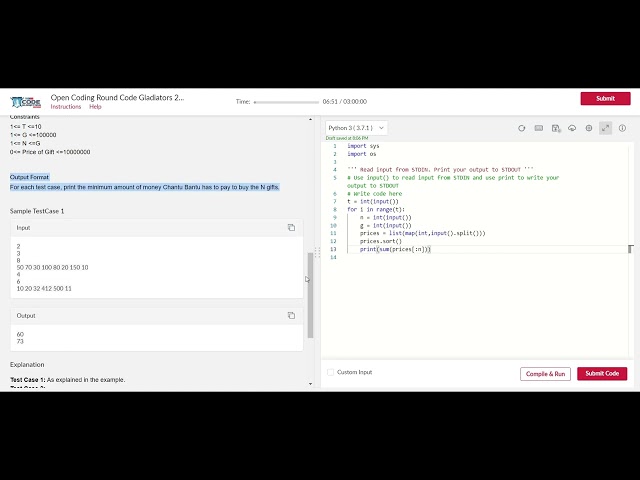Click the 'Explanation' heading
Viewport: 640px width, 480px height.
27,364
